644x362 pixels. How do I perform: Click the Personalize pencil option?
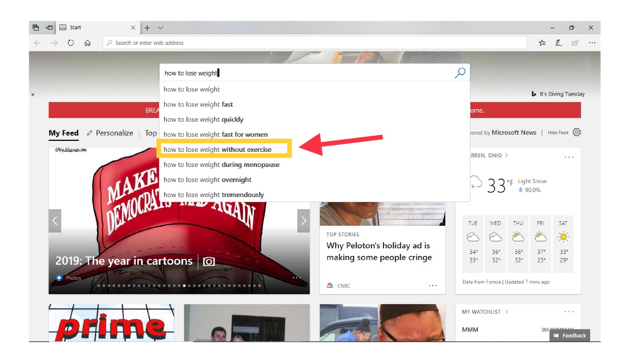pos(110,133)
